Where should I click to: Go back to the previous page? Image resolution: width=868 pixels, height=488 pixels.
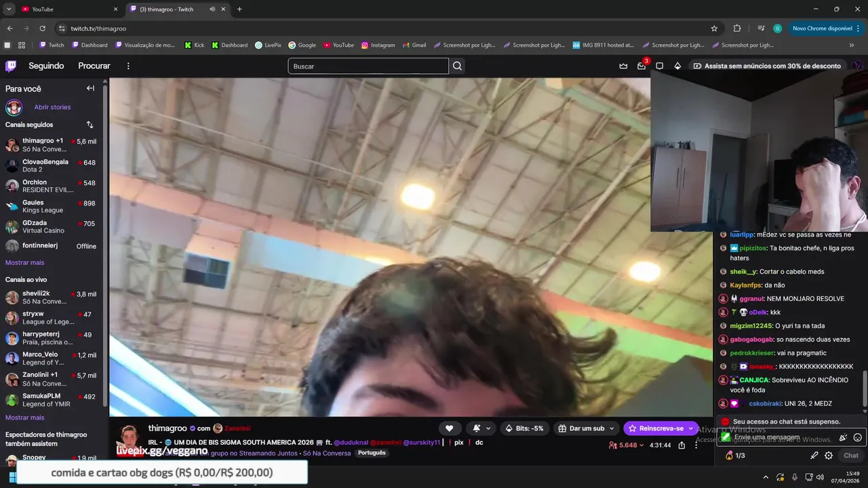click(9, 28)
